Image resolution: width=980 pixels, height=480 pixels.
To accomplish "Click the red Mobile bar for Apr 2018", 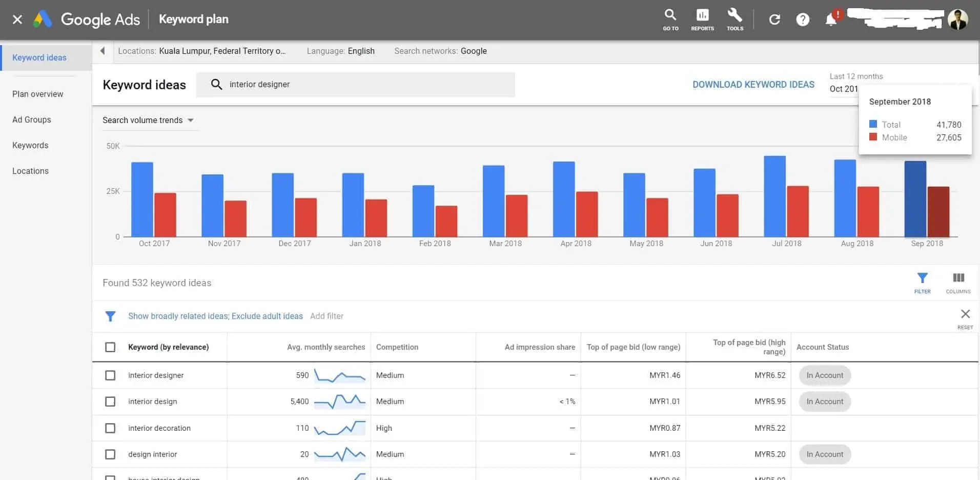I will [x=587, y=214].
